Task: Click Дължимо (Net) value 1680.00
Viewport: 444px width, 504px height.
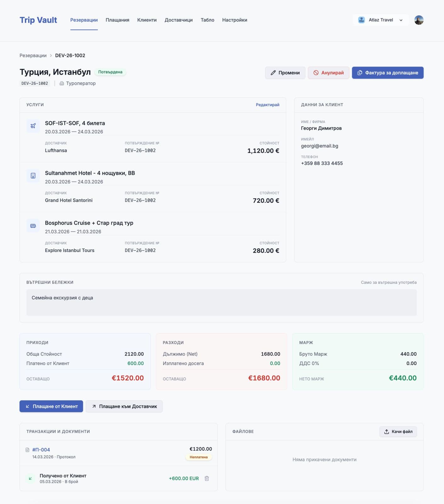Action: [270, 354]
